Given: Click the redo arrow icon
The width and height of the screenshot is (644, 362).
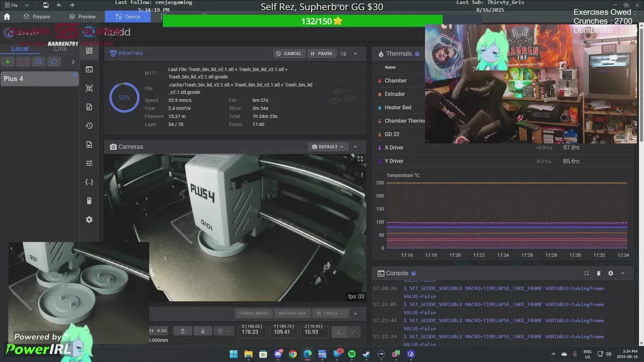Looking at the screenshot, I should click(72, 5).
